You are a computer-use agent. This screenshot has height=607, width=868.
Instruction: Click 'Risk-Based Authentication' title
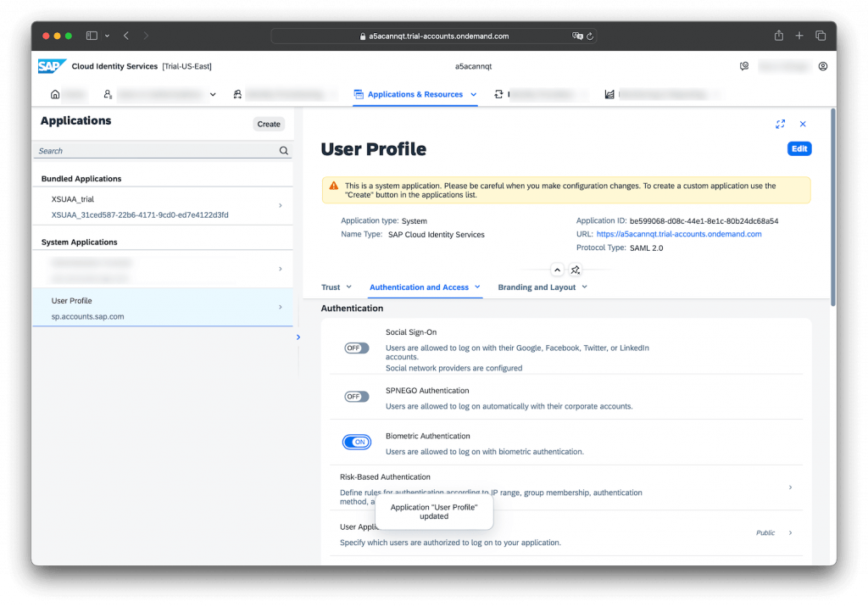pyautogui.click(x=385, y=476)
